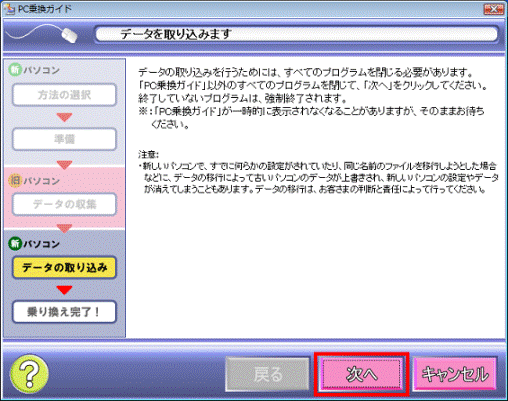508x401 pixels.
Task: Click the orange 旧 パソコン icon
Action: 15,181
